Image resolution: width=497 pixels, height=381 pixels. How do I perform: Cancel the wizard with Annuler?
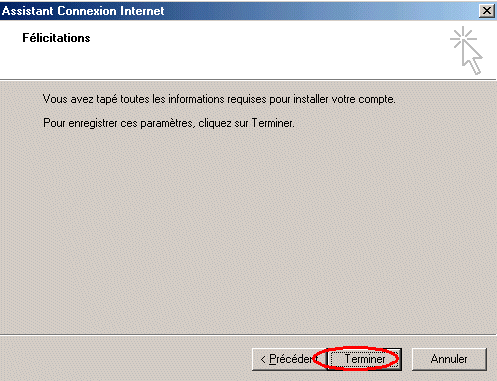449,359
